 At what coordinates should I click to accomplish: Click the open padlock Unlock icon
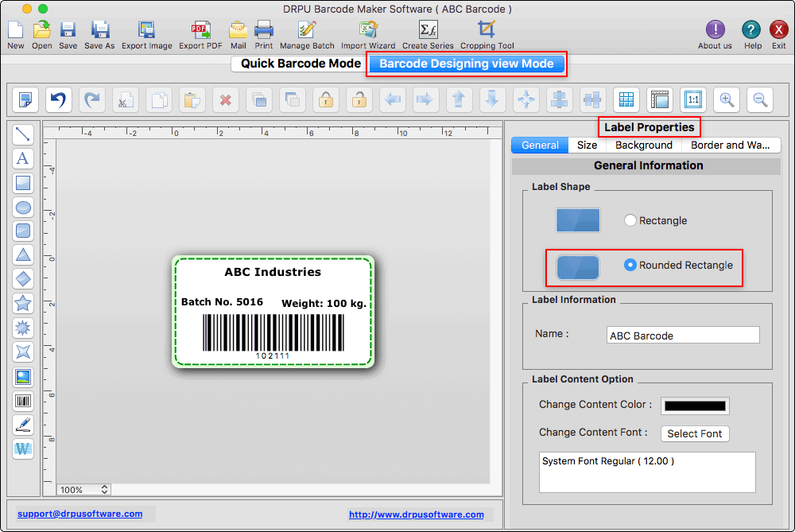[x=359, y=99]
